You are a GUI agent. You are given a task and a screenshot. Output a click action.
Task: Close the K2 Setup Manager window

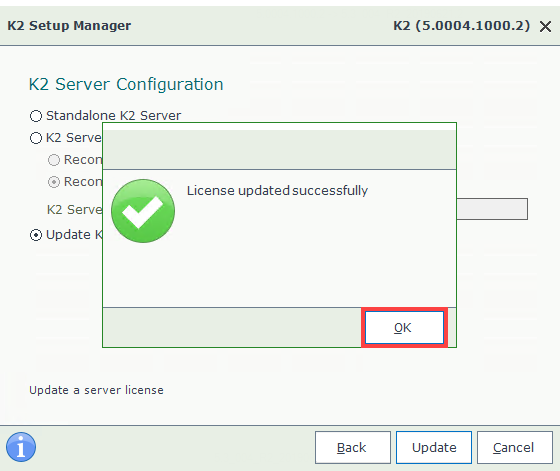click(x=545, y=26)
